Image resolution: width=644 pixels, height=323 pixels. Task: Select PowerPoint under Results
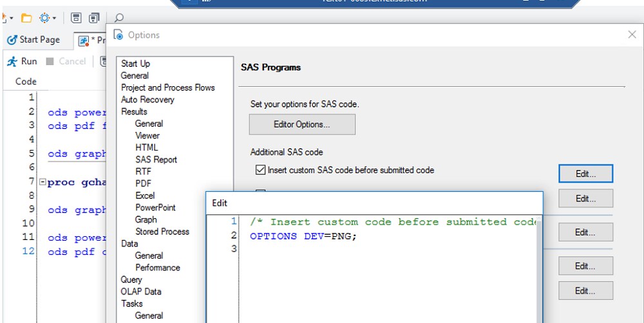point(155,207)
